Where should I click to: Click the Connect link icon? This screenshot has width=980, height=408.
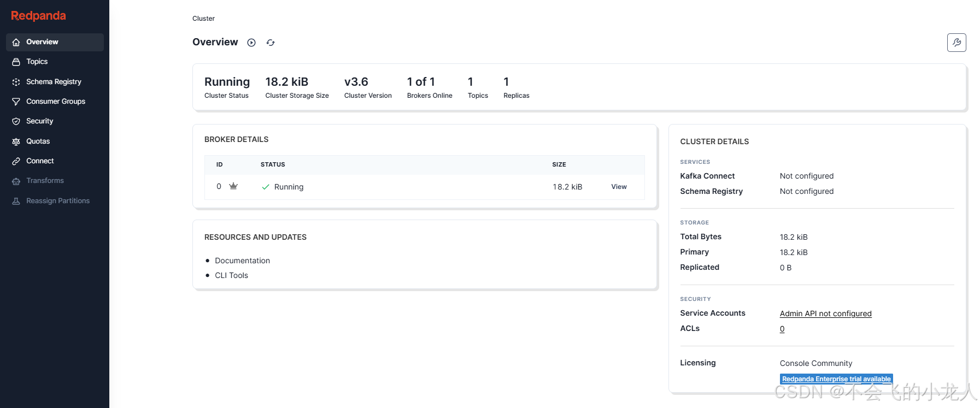coord(16,161)
